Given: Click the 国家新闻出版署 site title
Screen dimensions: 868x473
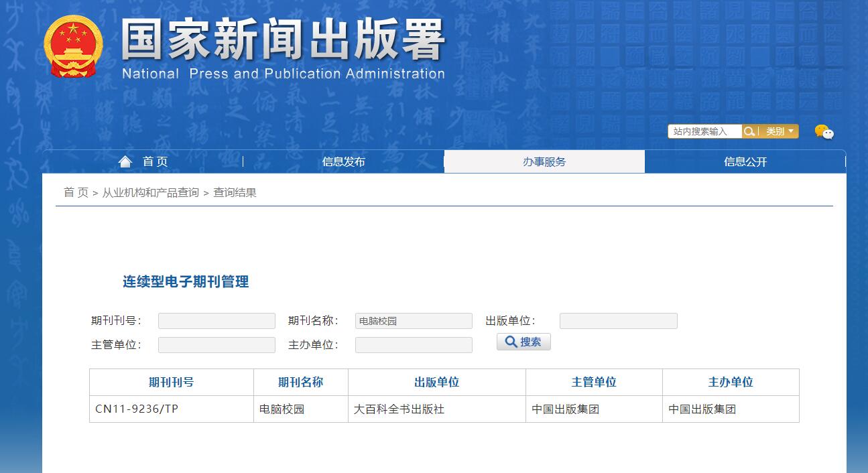Looking at the screenshot, I should point(283,40).
